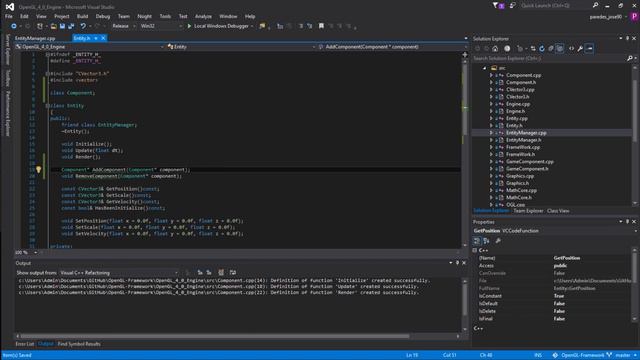Switch to Find Symbol Results tab
Viewport: 640px width, 360px height.
click(79, 344)
